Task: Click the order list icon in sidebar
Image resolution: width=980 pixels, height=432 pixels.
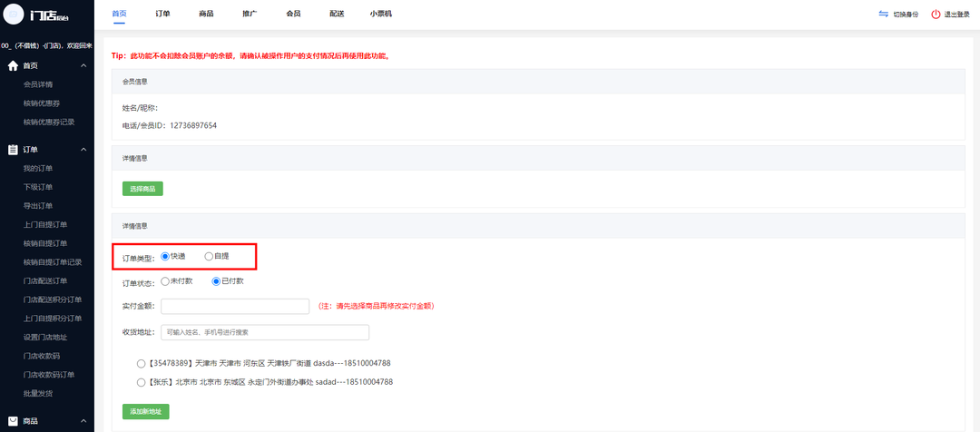Action: coord(13,149)
